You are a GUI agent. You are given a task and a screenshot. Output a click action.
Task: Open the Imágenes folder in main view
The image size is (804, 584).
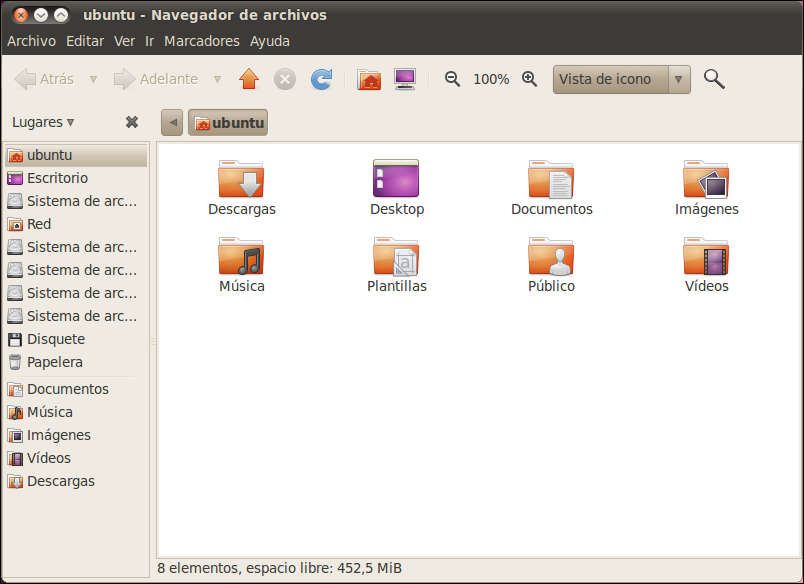706,179
